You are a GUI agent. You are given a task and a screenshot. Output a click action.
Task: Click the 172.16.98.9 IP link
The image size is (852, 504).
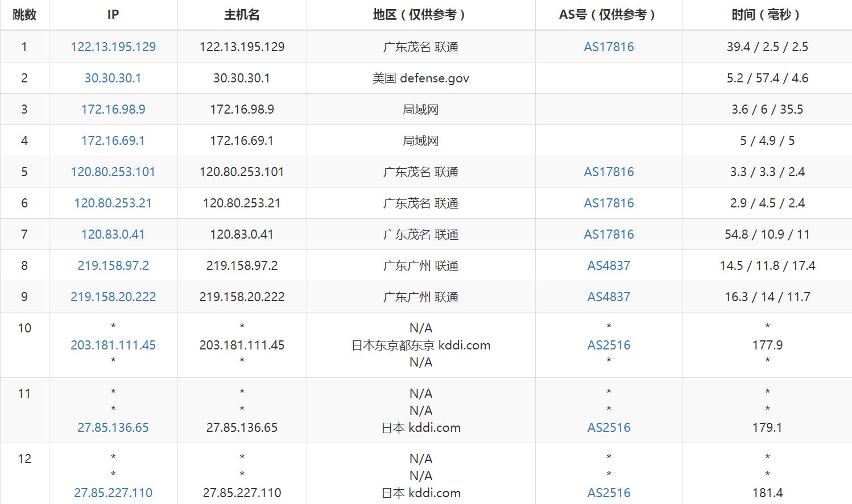click(113, 109)
